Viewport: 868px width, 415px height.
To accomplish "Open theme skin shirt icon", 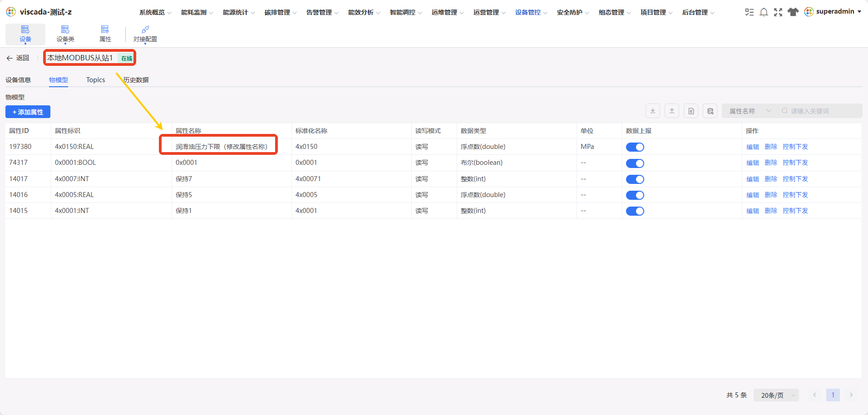I will point(793,12).
